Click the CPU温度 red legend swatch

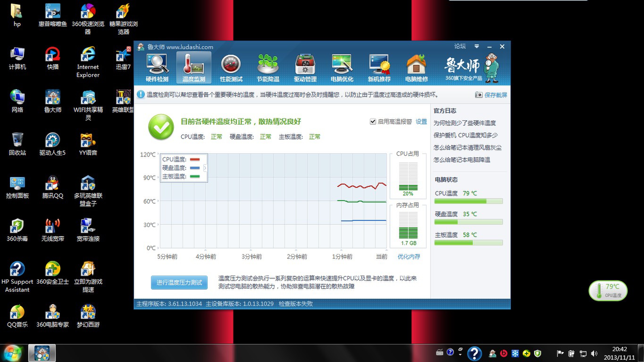[x=195, y=159]
